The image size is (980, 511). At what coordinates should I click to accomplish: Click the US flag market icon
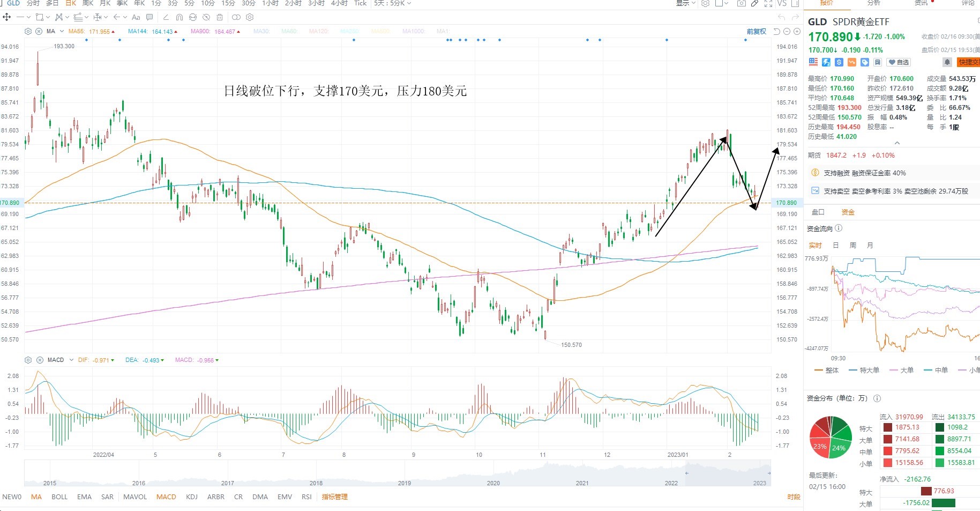[813, 62]
